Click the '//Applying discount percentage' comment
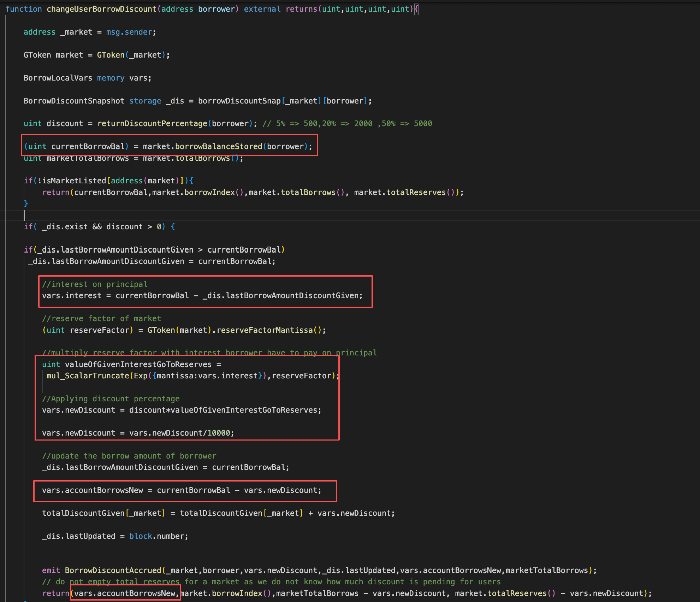Viewport: 700px width, 602px height. pyautogui.click(x=111, y=399)
